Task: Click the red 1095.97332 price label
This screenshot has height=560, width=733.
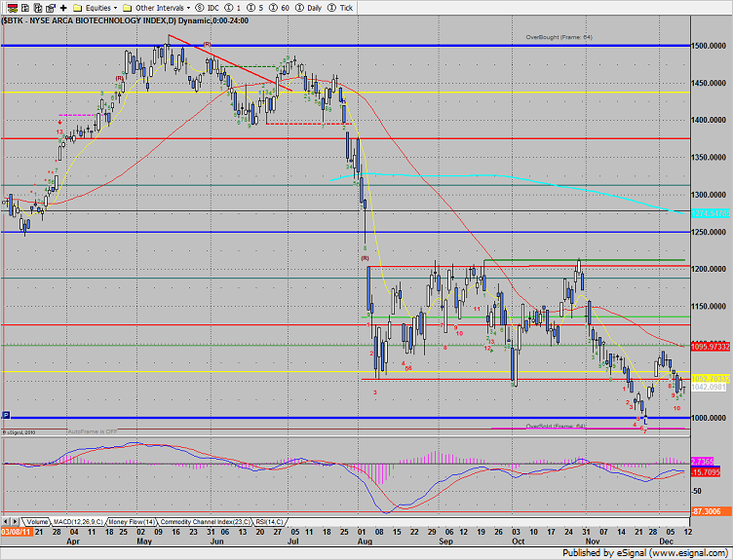Action: coord(710,347)
